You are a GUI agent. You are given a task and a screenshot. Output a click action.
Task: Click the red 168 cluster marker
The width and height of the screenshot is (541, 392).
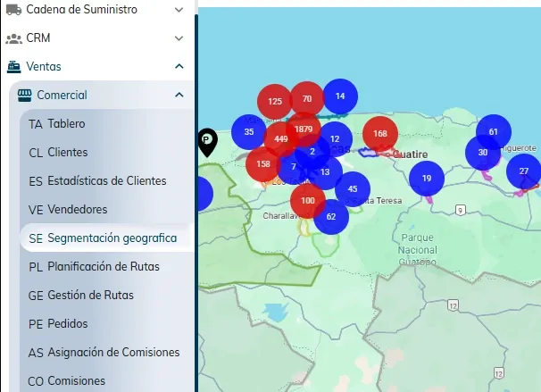[380, 134]
